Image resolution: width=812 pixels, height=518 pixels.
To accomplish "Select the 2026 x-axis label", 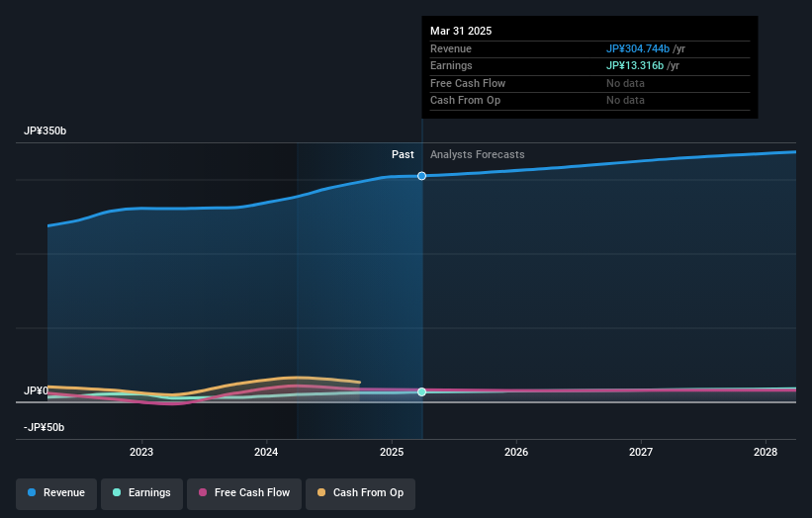I will tap(516, 453).
